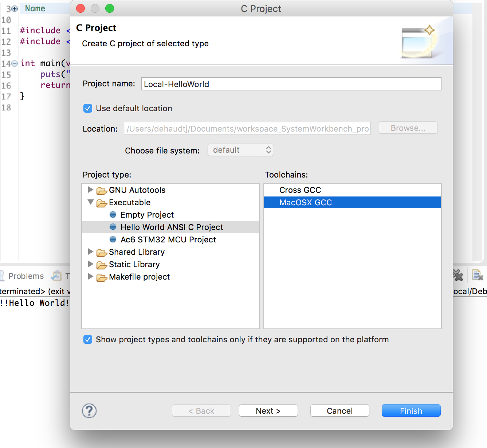Click the Empty Project template icon

113,215
